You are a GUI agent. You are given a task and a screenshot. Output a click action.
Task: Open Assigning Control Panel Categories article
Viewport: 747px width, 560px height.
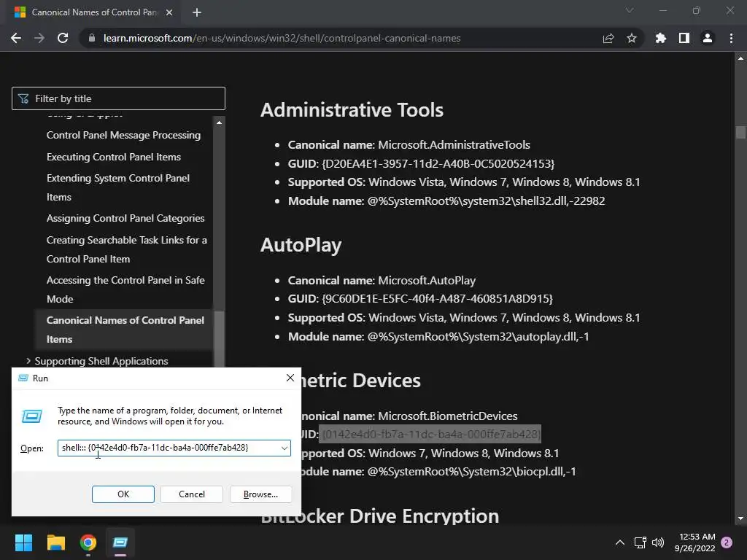125,218
